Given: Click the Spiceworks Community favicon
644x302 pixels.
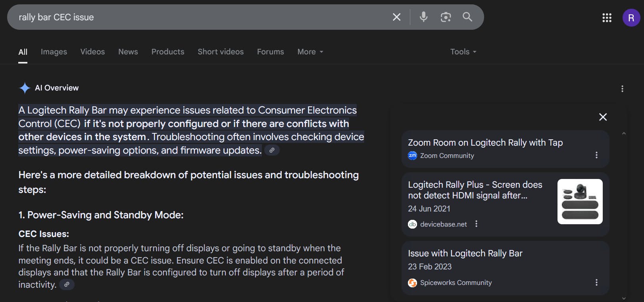Looking at the screenshot, I should [x=412, y=283].
